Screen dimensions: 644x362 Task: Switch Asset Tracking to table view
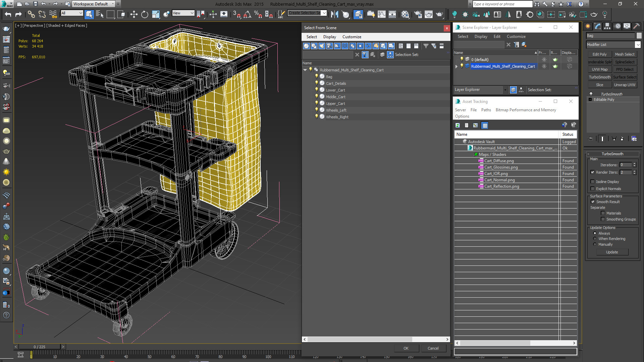tap(485, 125)
